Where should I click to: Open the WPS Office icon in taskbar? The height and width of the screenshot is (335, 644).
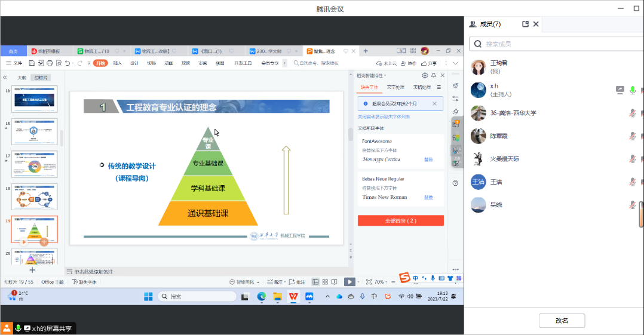click(x=293, y=296)
